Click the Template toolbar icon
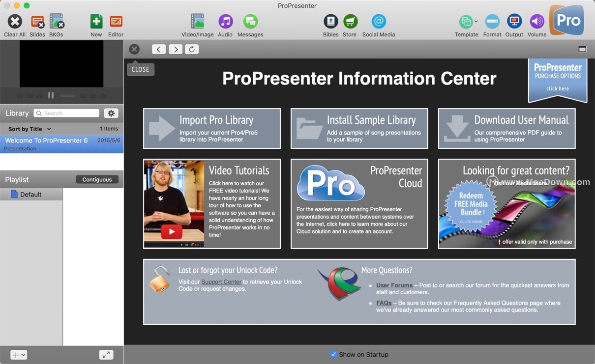 click(466, 22)
